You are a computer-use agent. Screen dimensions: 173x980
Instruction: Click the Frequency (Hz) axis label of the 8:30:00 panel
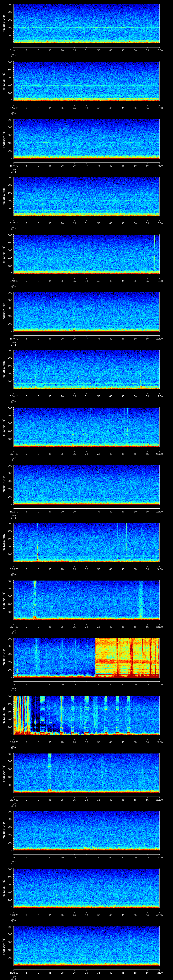(x=4, y=946)
